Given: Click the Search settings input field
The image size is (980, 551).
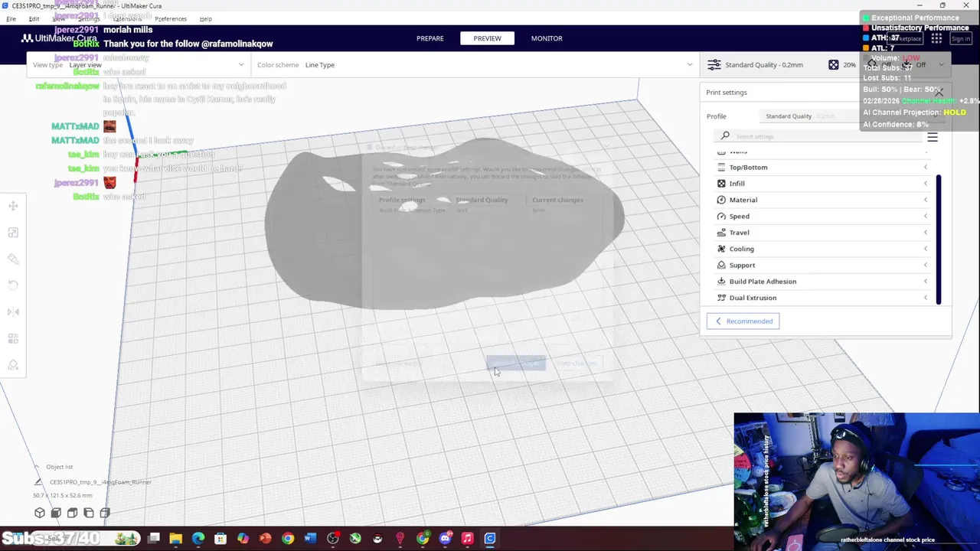Looking at the screenshot, I should [819, 136].
